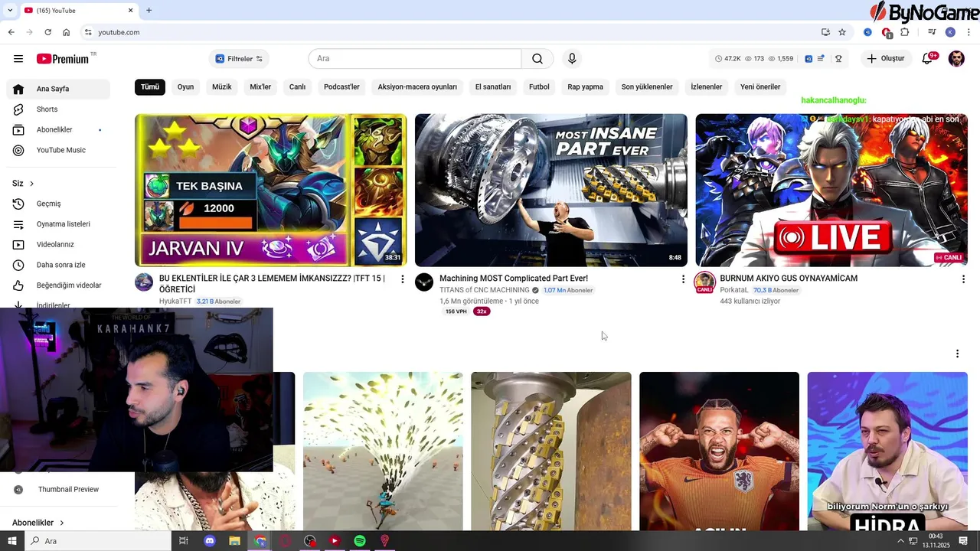
Task: Play the Most Insane Part Ever thumbnail
Action: pos(551,190)
